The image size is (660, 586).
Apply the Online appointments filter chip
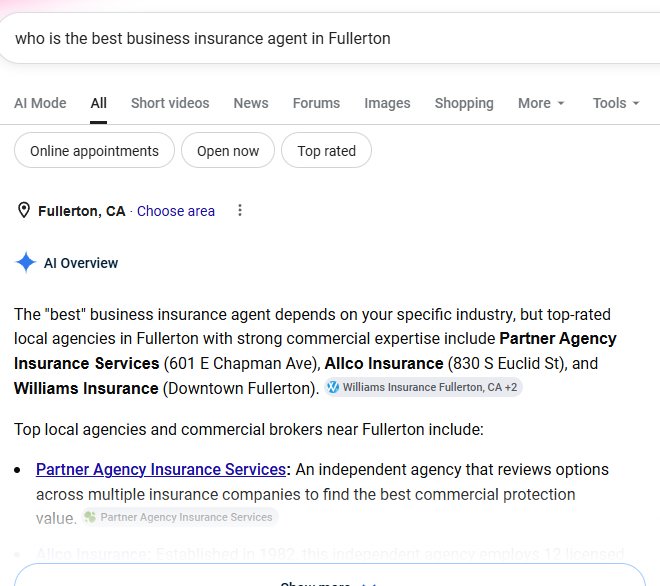click(94, 150)
